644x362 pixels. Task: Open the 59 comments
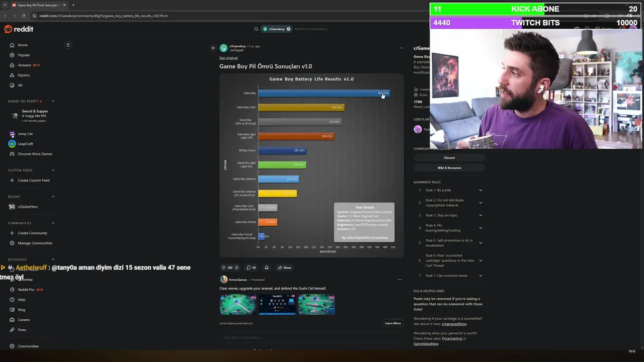(251, 267)
